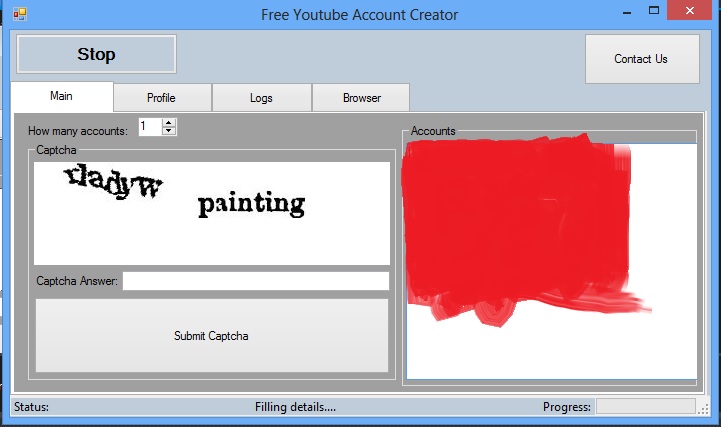721x427 pixels.
Task: Click inside the Captcha Answer field
Action: [256, 281]
